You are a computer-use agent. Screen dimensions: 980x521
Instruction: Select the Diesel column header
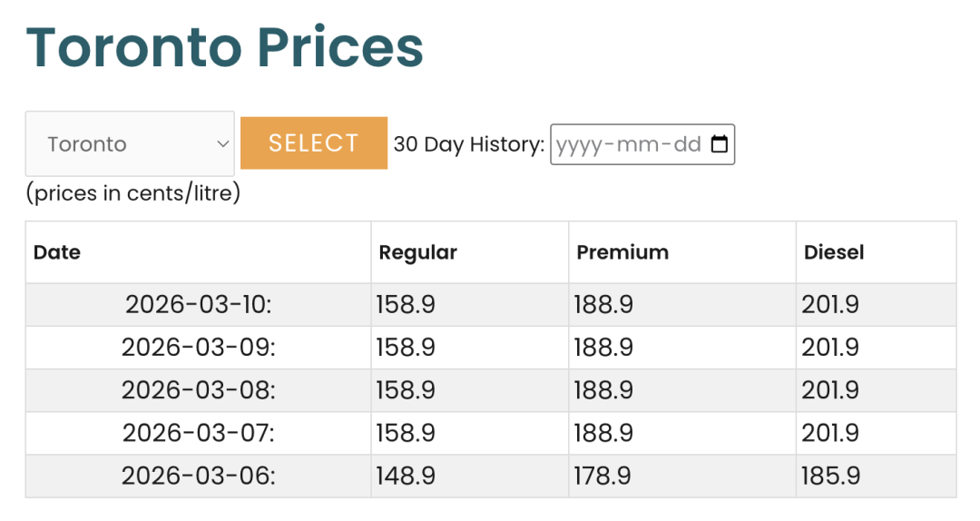click(834, 252)
